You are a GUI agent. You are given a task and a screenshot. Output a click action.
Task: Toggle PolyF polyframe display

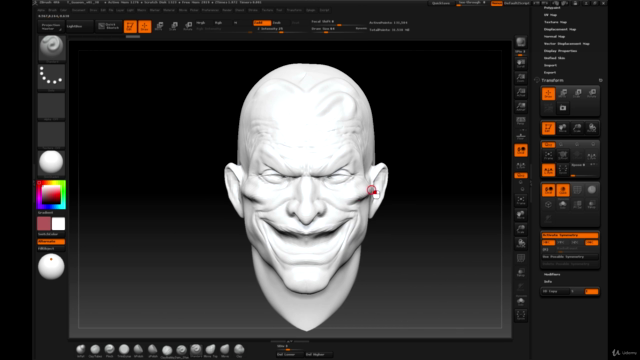point(521,258)
